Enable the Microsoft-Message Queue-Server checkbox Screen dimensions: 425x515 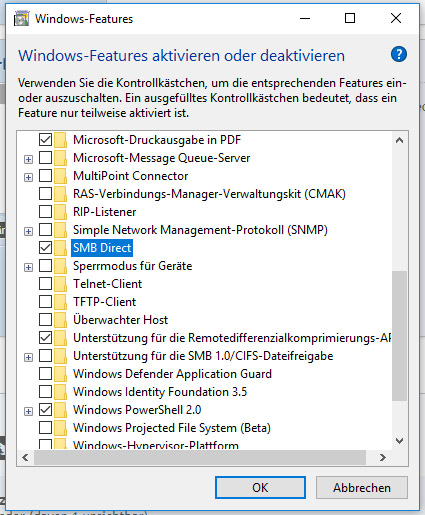[x=45, y=158]
